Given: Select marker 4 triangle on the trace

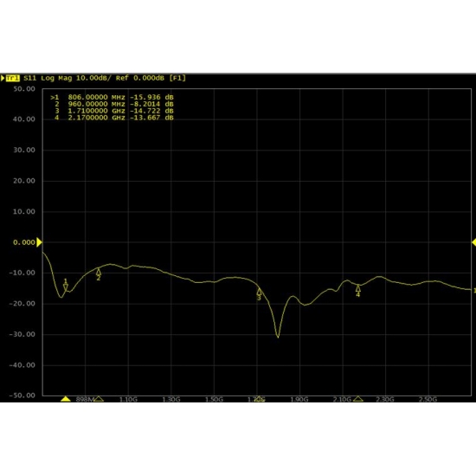Looking at the screenshot, I should pos(358,288).
